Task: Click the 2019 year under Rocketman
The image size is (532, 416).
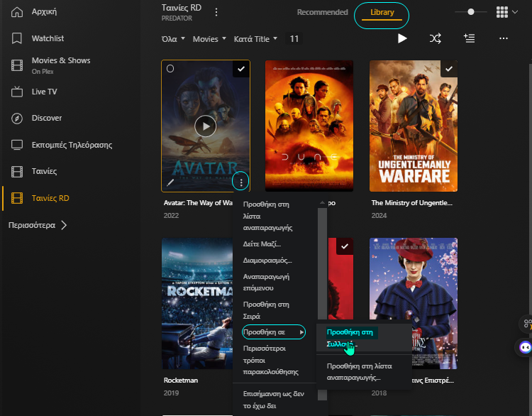Action: click(171, 393)
